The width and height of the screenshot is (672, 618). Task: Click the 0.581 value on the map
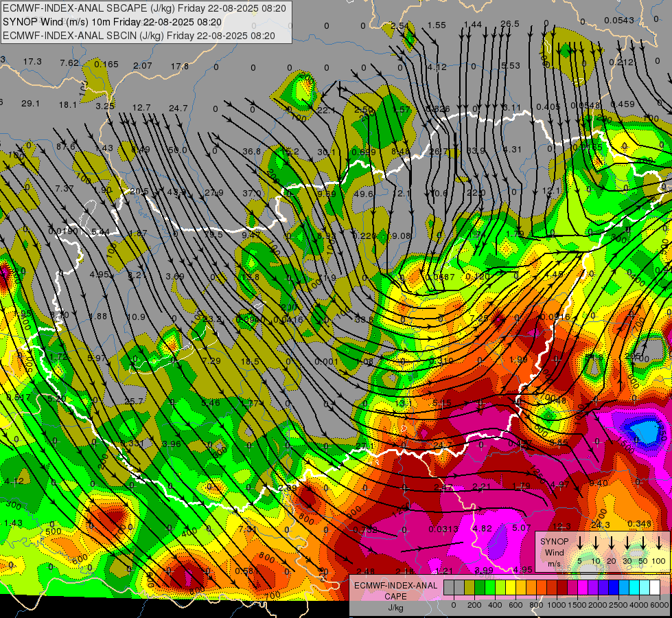(x=247, y=571)
